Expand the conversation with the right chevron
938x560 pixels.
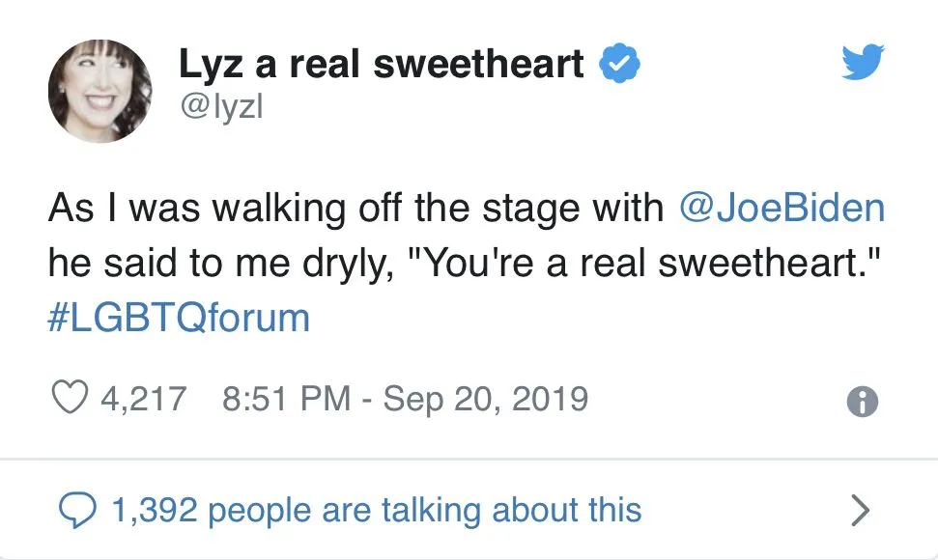860,509
